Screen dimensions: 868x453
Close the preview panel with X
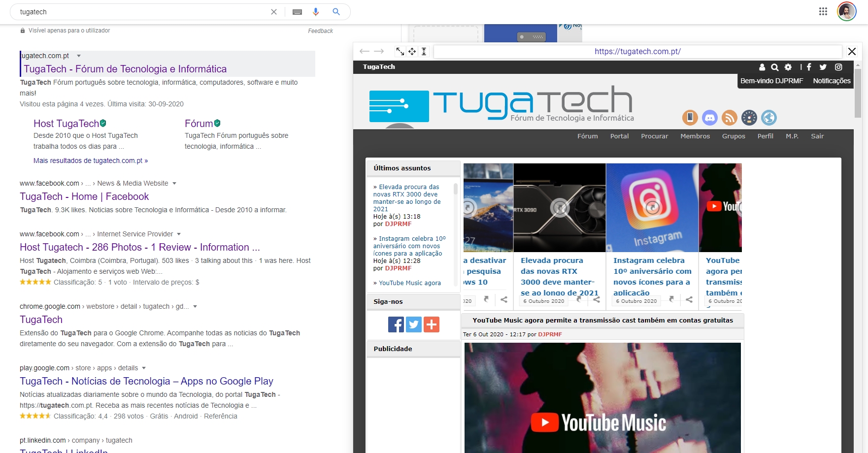tap(852, 51)
